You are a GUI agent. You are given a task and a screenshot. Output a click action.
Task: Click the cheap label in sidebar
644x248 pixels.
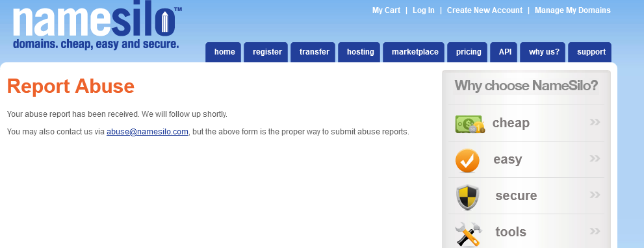(511, 123)
